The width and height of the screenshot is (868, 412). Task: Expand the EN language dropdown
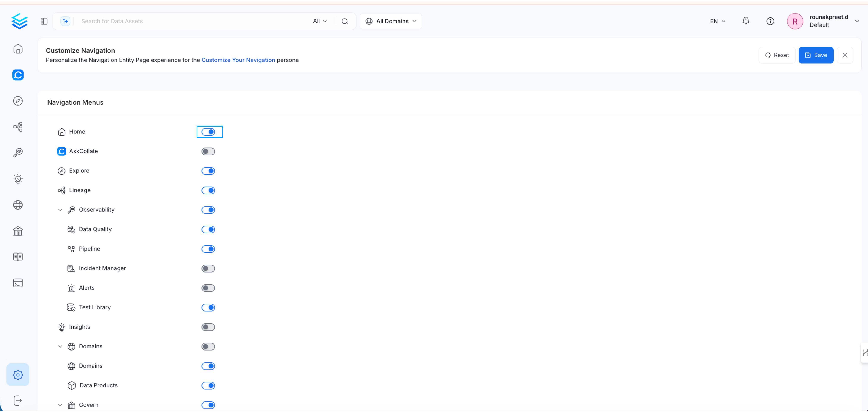click(717, 21)
